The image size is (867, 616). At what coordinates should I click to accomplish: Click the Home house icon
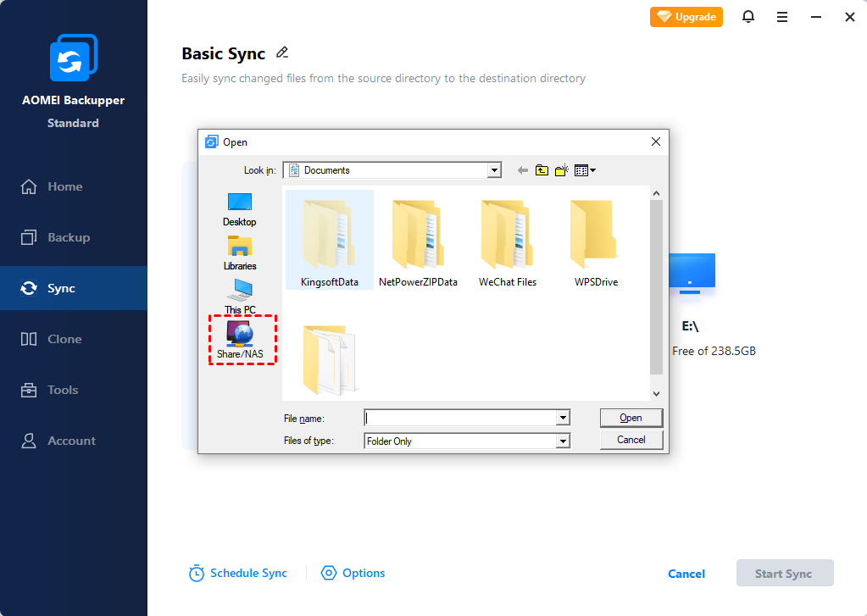(x=29, y=187)
